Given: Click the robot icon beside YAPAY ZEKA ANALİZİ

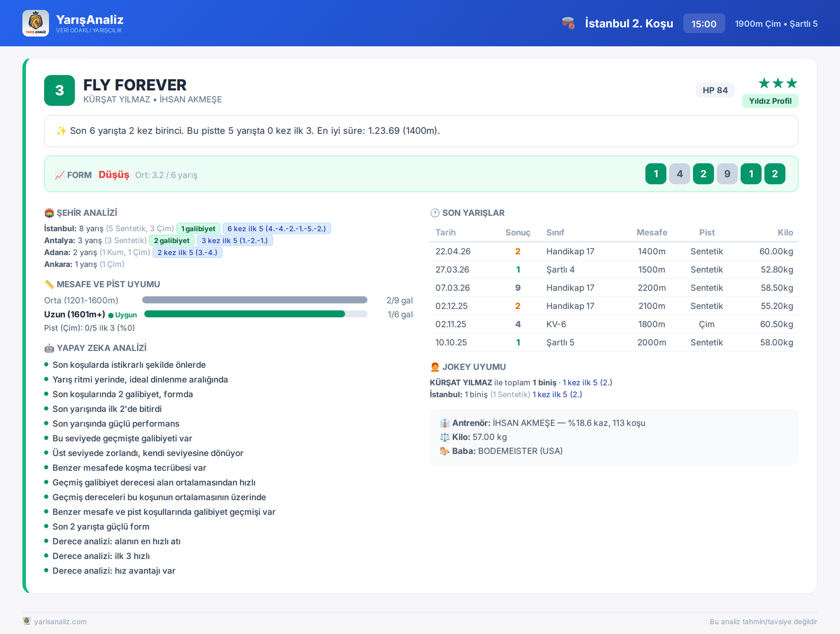Looking at the screenshot, I should [49, 348].
